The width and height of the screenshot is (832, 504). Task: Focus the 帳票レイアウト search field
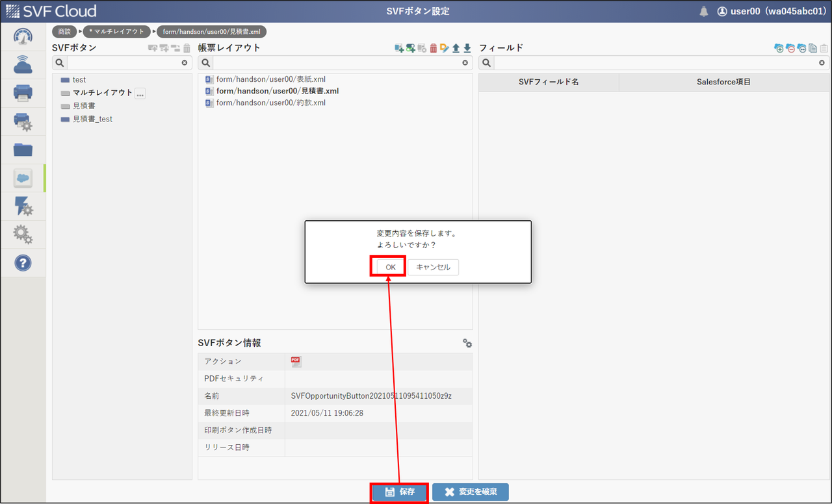point(336,63)
